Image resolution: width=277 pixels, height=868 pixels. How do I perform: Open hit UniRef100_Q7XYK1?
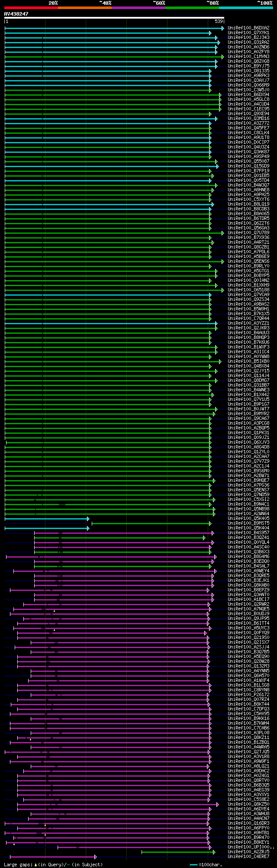(x=248, y=33)
